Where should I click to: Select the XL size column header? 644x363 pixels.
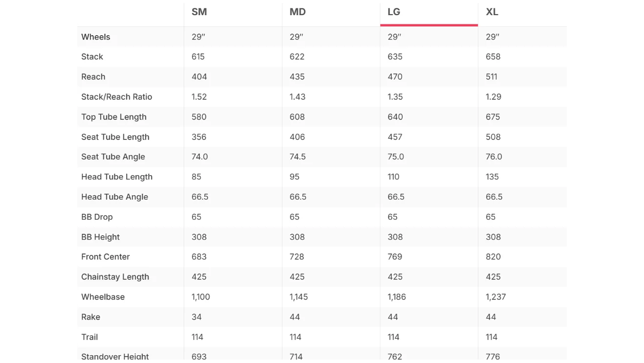click(492, 12)
